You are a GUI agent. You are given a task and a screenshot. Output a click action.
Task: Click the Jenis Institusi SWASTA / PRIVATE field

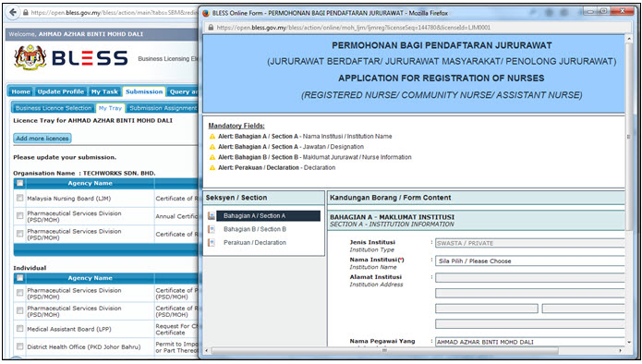(x=530, y=243)
